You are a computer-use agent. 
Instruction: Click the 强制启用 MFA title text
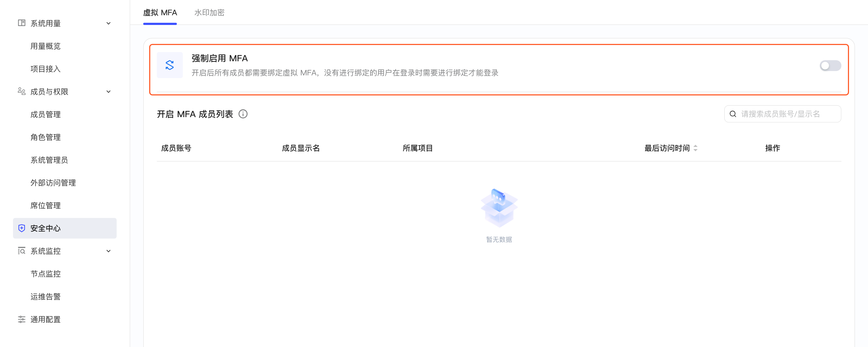click(219, 58)
